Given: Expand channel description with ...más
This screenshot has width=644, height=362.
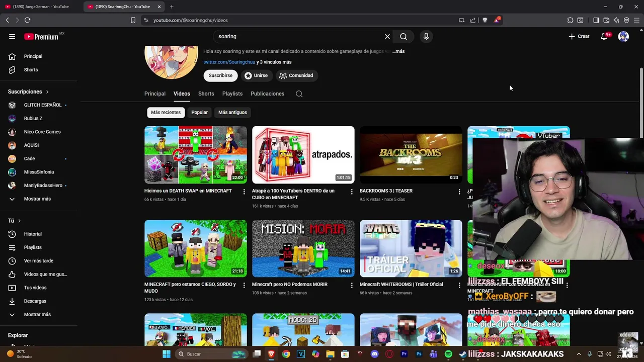Looking at the screenshot, I should [x=398, y=51].
